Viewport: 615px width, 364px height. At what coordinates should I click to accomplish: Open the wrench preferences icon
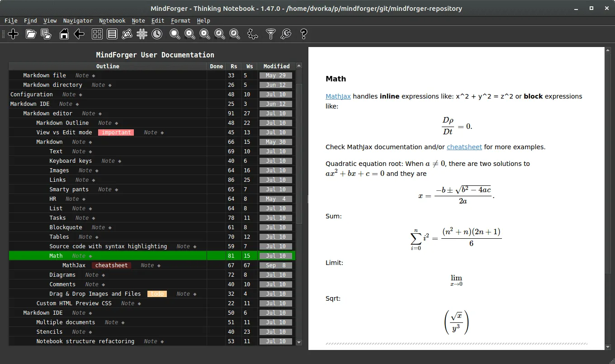[286, 34]
